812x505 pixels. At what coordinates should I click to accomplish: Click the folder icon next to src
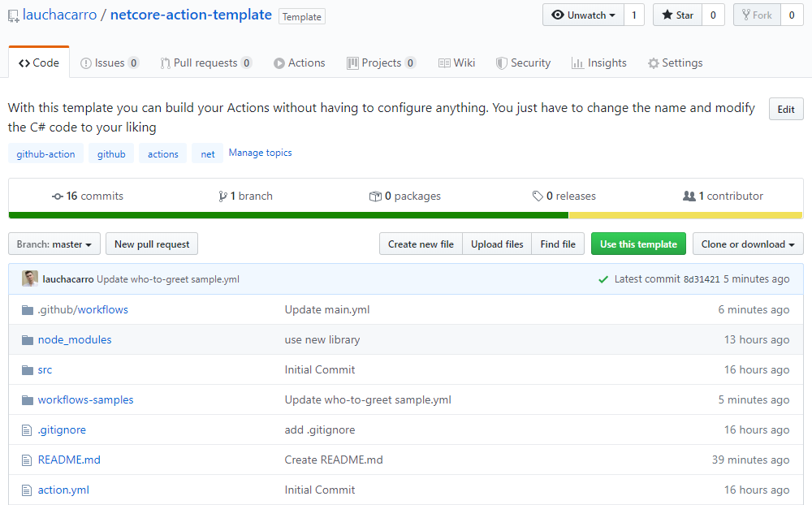point(28,370)
